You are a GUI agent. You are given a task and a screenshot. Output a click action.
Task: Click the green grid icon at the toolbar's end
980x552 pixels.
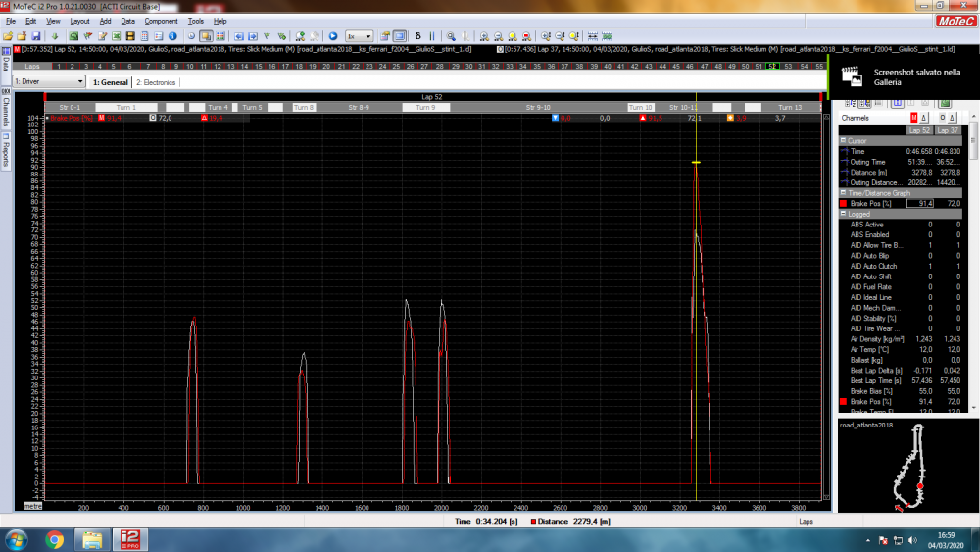tap(607, 36)
